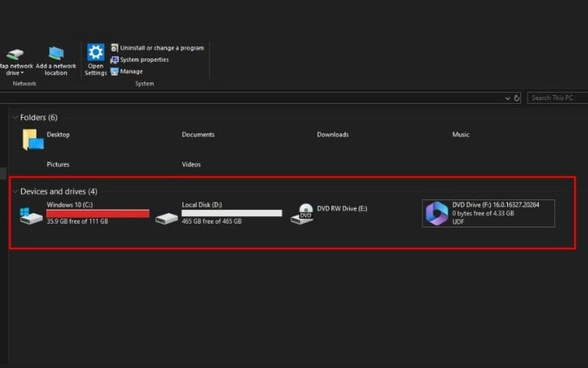Click the Search This PC field
The image size is (588, 368).
click(556, 98)
